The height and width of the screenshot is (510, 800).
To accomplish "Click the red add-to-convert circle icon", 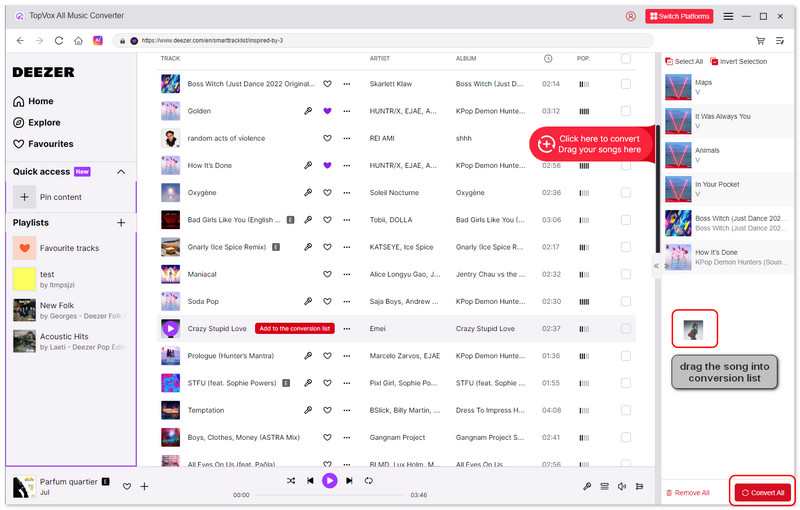I will pyautogui.click(x=546, y=144).
